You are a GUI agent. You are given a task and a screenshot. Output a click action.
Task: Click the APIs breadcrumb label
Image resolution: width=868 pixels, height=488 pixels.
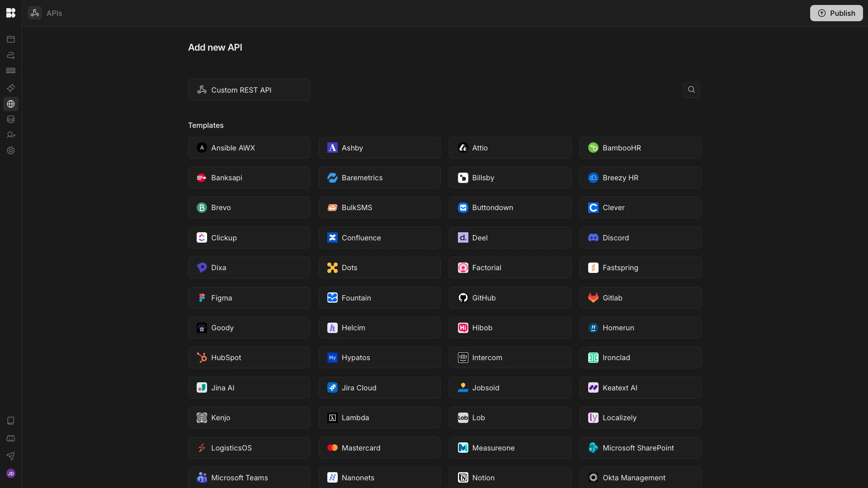[x=54, y=13]
